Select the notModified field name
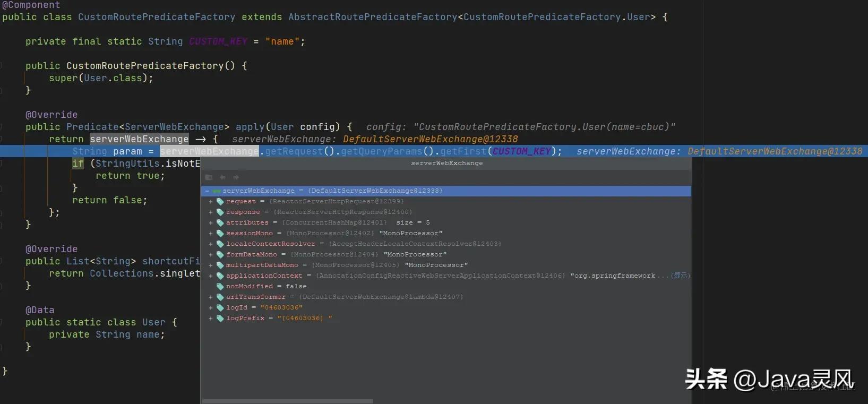This screenshot has width=868, height=404. coord(250,287)
